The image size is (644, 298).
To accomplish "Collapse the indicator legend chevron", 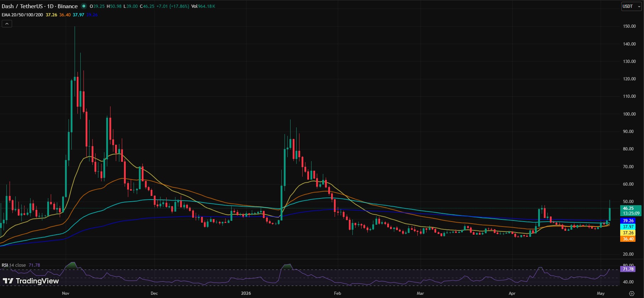I will pyautogui.click(x=7, y=24).
